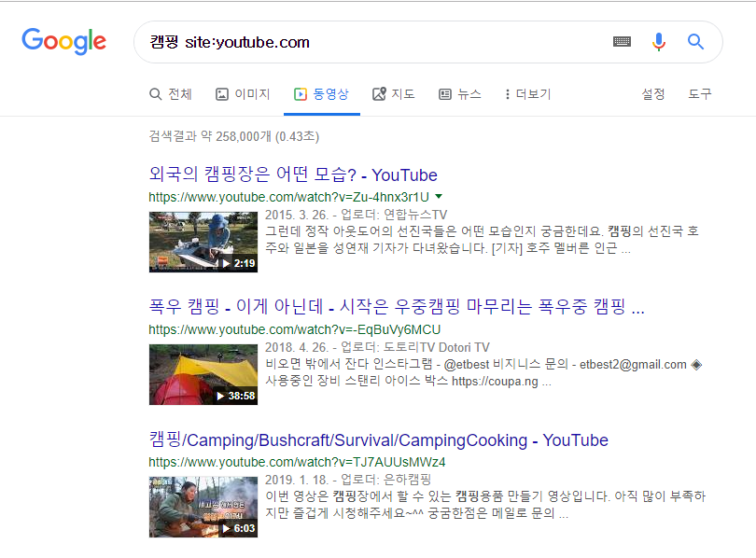The image size is (756, 558).
Task: Click the magnifier icon beside 전체
Action: tap(155, 94)
